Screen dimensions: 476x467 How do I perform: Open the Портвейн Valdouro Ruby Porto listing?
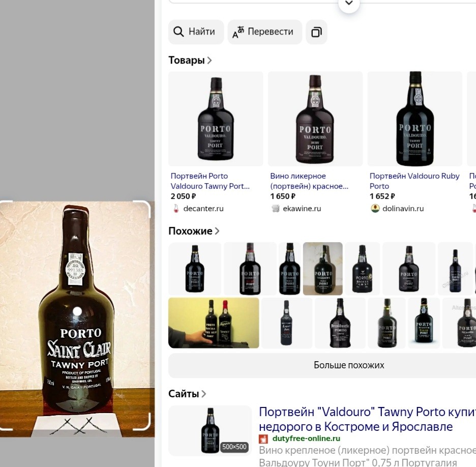[414, 181]
